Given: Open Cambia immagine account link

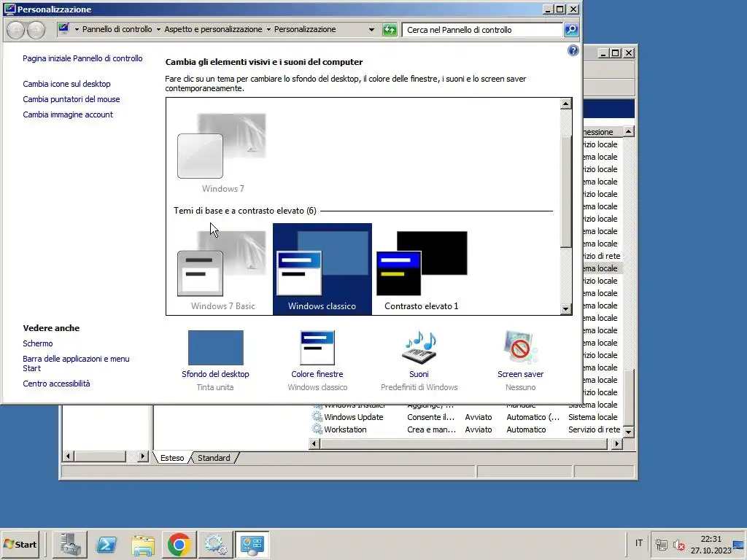Looking at the screenshot, I should pyautogui.click(x=68, y=114).
